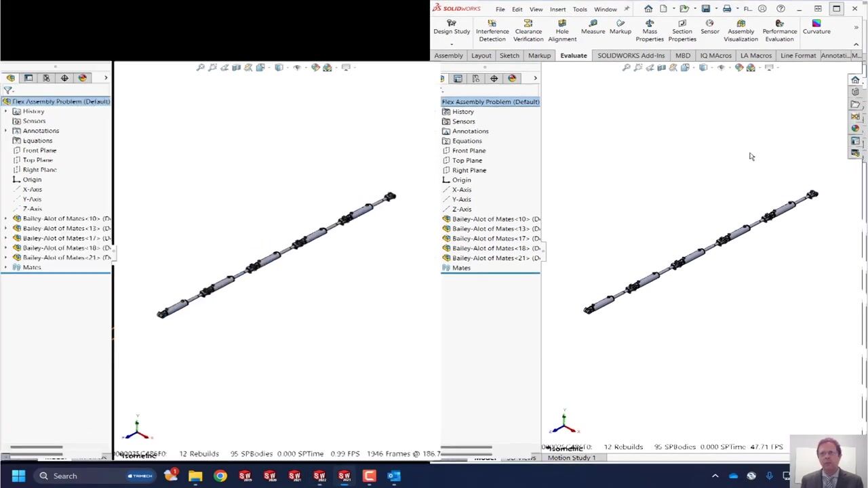868x488 pixels.
Task: Expand Bailey-Alot of Mates<10> in left tree
Action: pyautogui.click(x=6, y=218)
